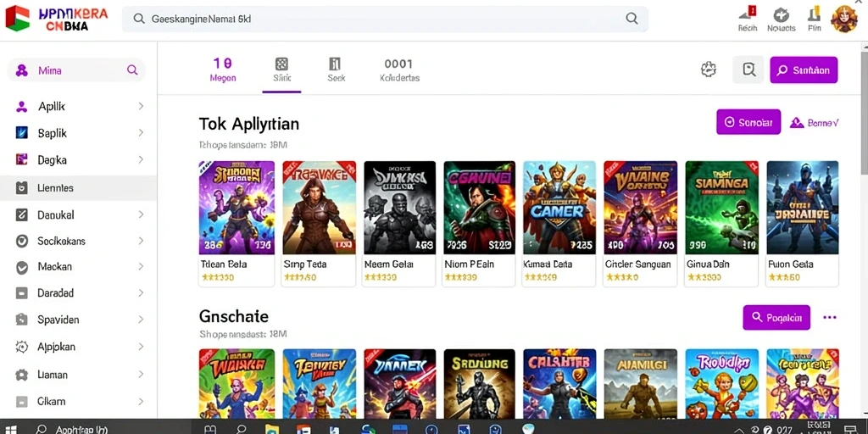The image size is (868, 434).
Task: Expand the Aplik sidebar chevron
Action: pyautogui.click(x=141, y=106)
